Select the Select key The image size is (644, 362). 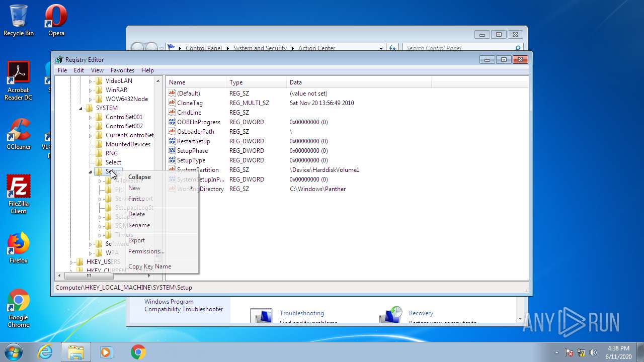click(113, 162)
